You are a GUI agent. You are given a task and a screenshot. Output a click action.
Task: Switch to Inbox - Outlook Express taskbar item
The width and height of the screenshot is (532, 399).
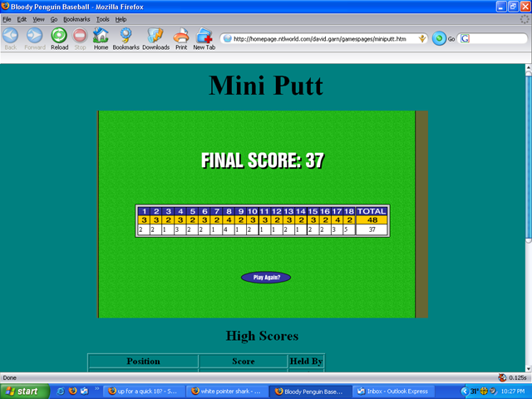point(392,391)
